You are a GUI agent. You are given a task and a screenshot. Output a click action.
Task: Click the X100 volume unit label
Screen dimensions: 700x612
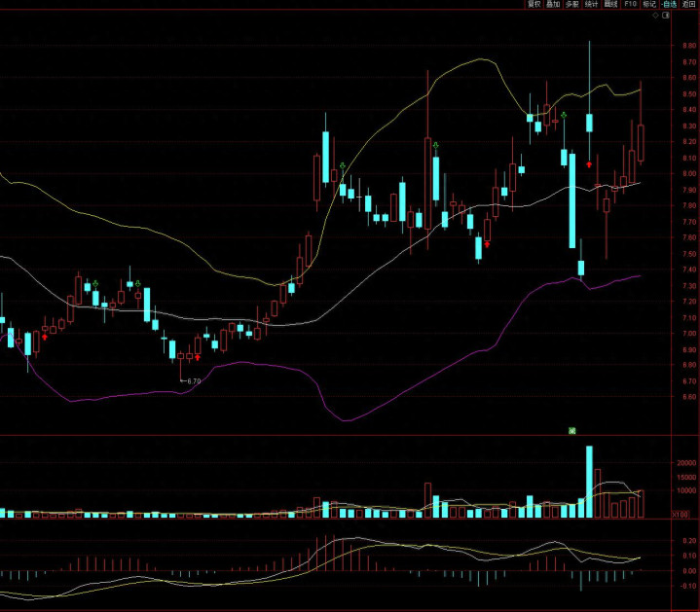(681, 515)
